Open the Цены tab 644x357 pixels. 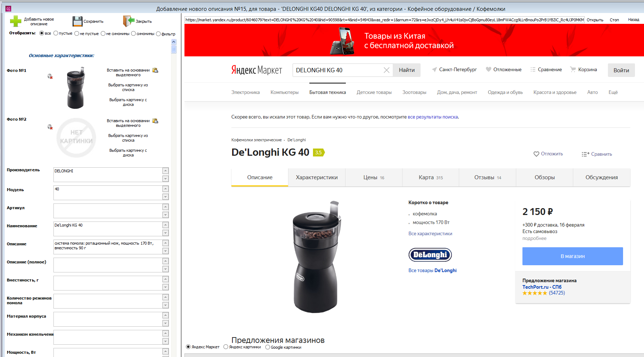[374, 177]
